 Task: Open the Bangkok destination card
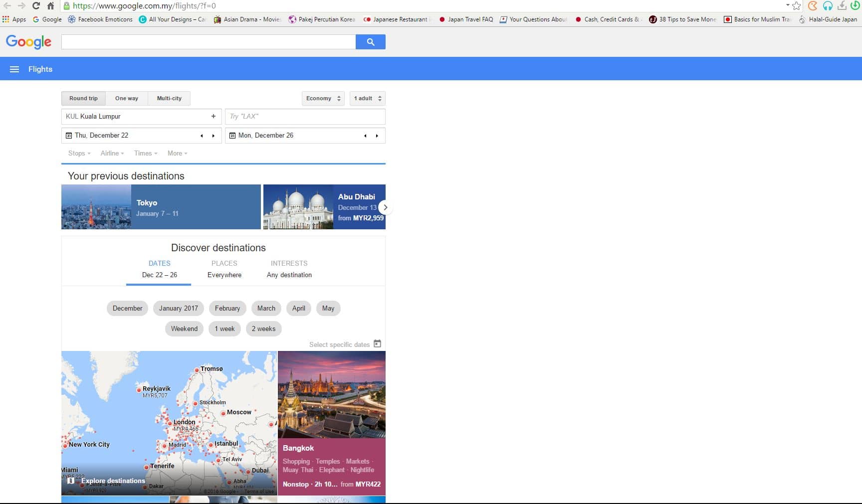(332, 423)
